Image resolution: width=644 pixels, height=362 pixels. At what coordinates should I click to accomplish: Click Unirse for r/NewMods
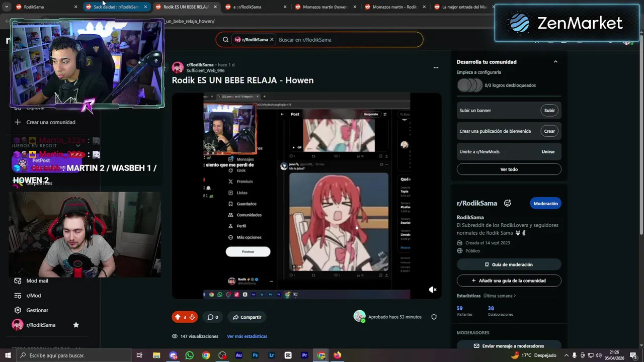click(548, 152)
